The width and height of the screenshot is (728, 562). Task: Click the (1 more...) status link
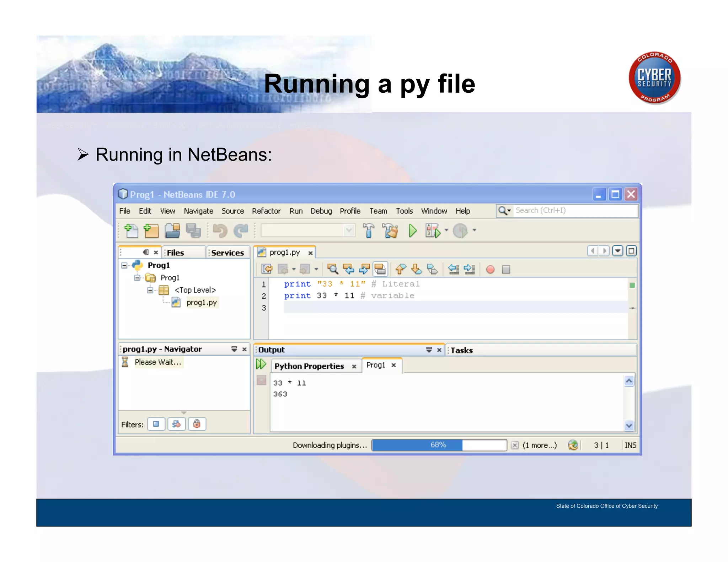[x=539, y=445]
